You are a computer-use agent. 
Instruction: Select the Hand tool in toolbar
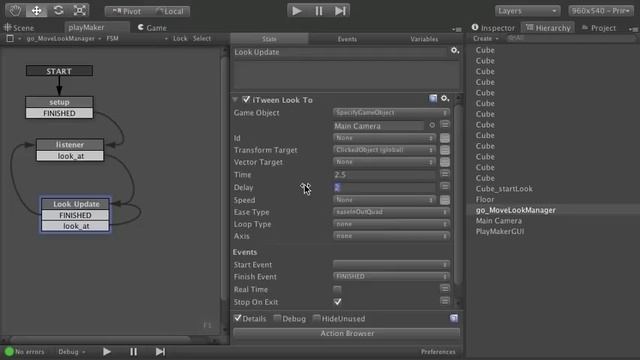(15, 10)
